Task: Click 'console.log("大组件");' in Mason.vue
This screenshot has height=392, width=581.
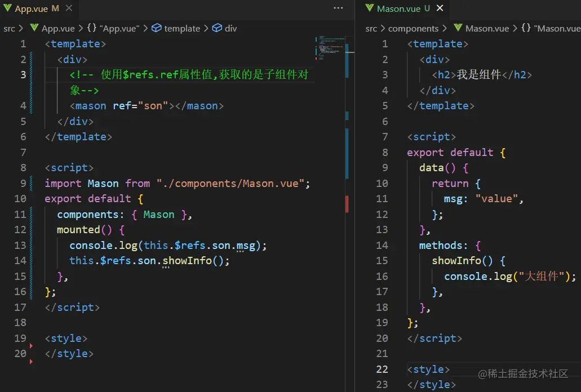Action: [510, 277]
